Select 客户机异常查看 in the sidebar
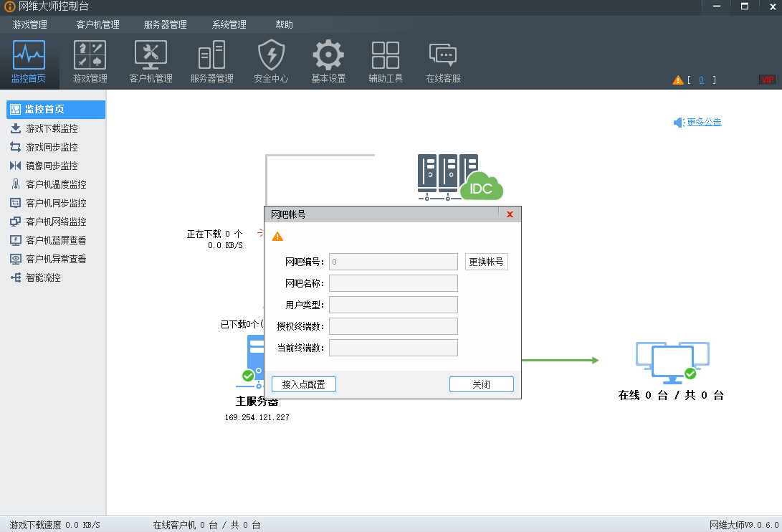This screenshot has width=782, height=532. 56,259
